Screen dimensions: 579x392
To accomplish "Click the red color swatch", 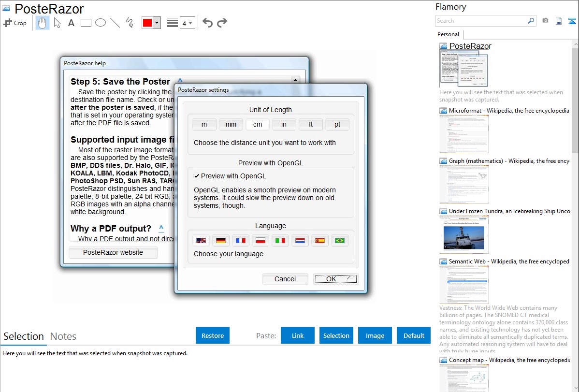I will 147,23.
